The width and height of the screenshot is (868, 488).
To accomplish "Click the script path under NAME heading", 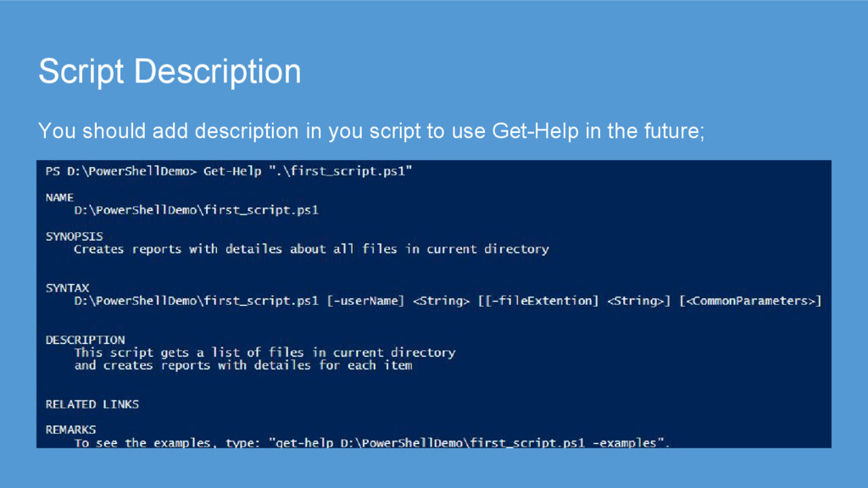I will pyautogui.click(x=196, y=210).
